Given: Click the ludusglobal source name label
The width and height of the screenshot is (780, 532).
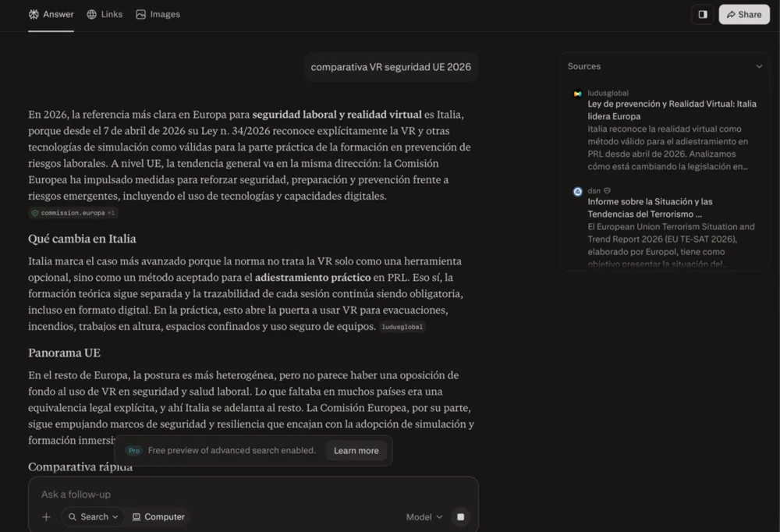Looking at the screenshot, I should (608, 93).
